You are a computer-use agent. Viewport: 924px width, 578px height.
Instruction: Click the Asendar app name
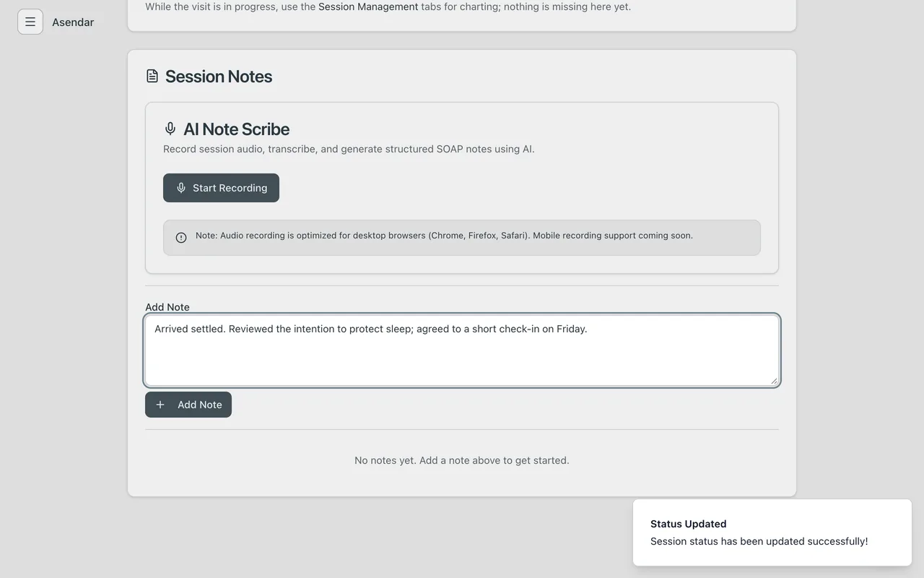pos(73,22)
